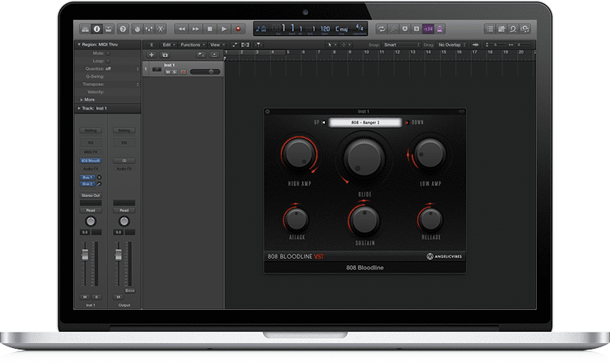Screen dimensions: 610x364
Task: Open the Snap Smart popup menu
Action: tap(401, 45)
